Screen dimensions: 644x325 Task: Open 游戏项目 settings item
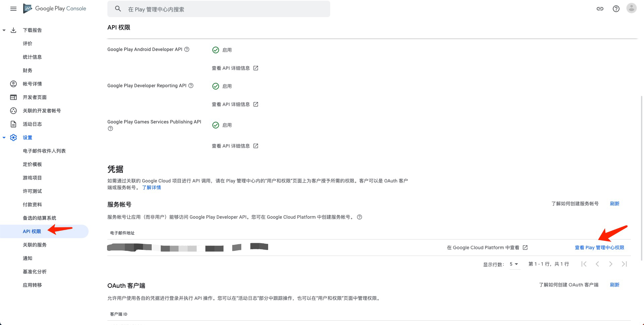point(32,178)
